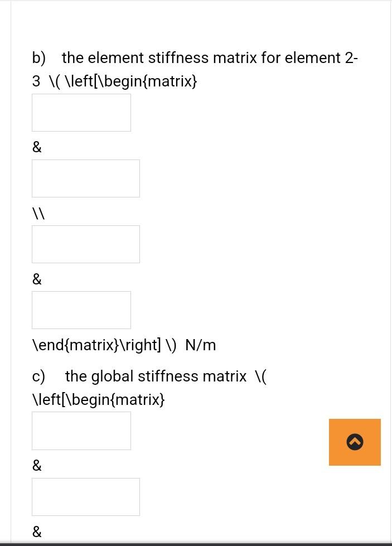The width and height of the screenshot is (392, 546).
Task: Click the orange scroll-to-top arrow button
Action: pos(355,442)
